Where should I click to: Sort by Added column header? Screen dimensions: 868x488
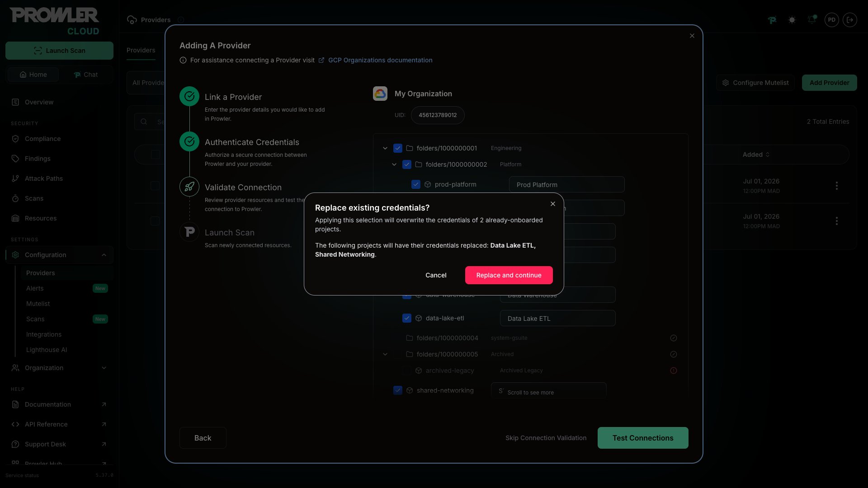point(756,155)
